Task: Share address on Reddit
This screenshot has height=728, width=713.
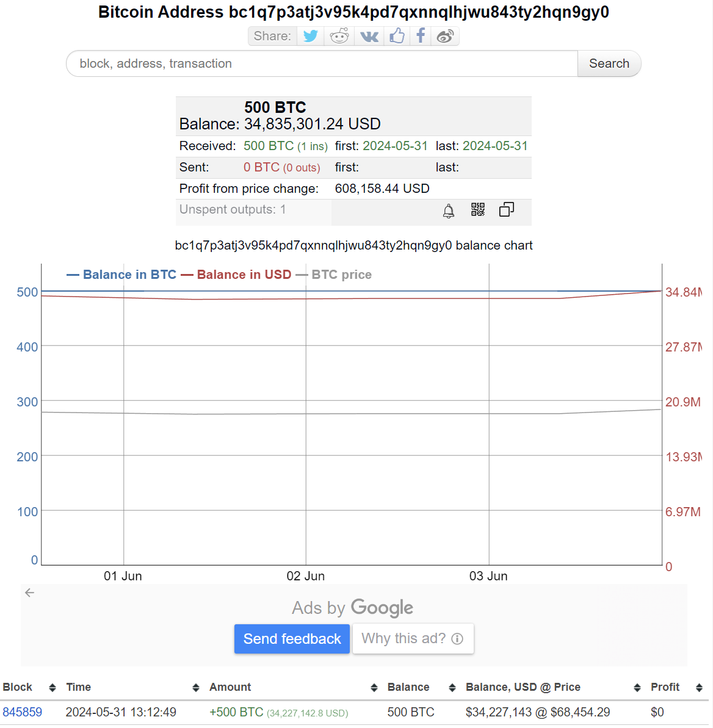Action: [339, 37]
